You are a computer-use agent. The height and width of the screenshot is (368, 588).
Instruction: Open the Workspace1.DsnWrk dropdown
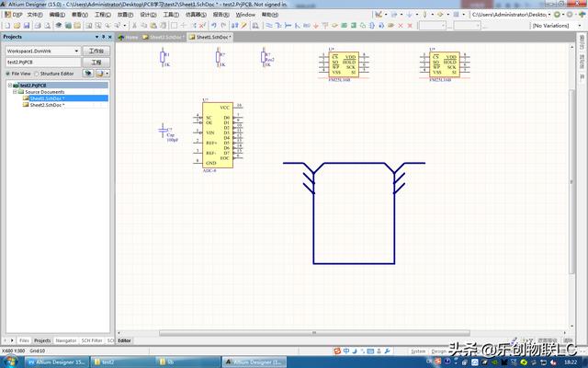tap(76, 52)
